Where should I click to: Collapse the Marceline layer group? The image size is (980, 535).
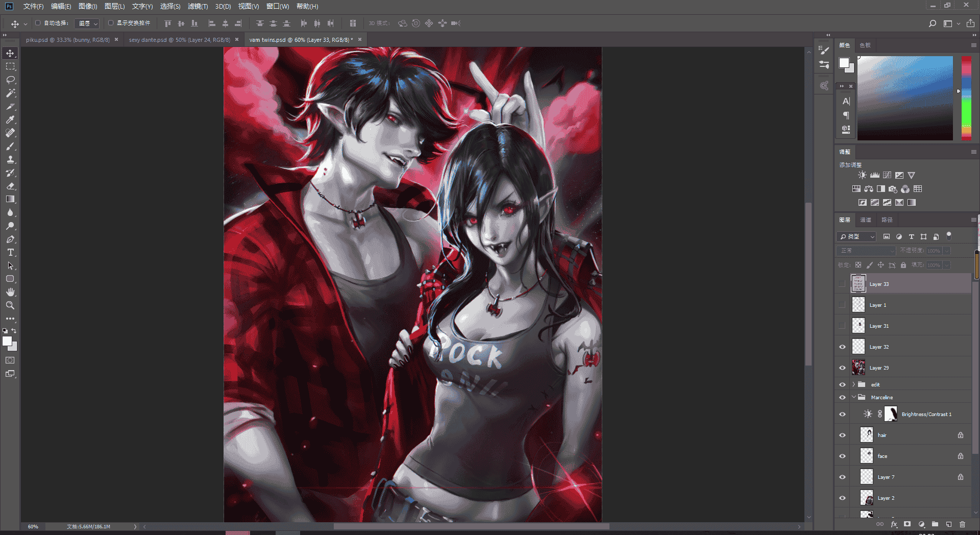point(853,397)
